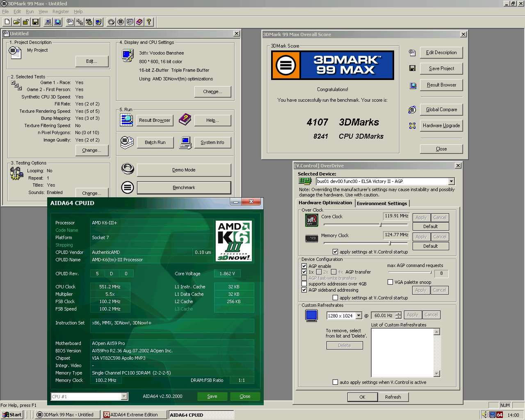Screen dimensions: 525x420
Task: Toggle the AGP enable checkbox
Action: point(304,266)
